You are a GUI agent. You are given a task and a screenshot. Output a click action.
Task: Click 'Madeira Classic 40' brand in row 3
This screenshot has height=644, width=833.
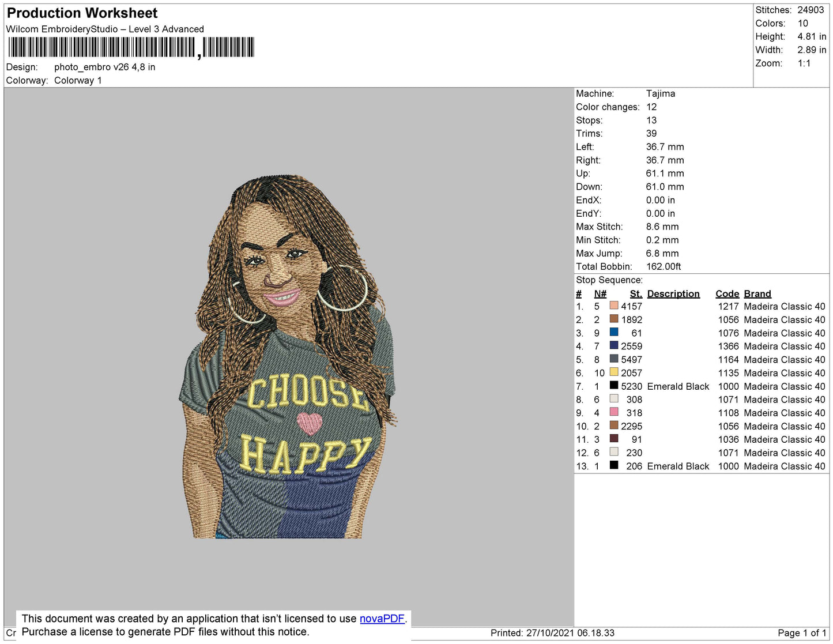785,333
